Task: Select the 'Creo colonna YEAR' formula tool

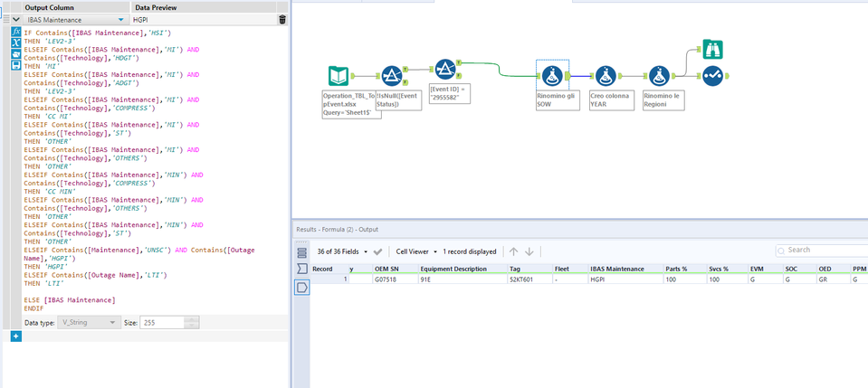Action: point(606,76)
